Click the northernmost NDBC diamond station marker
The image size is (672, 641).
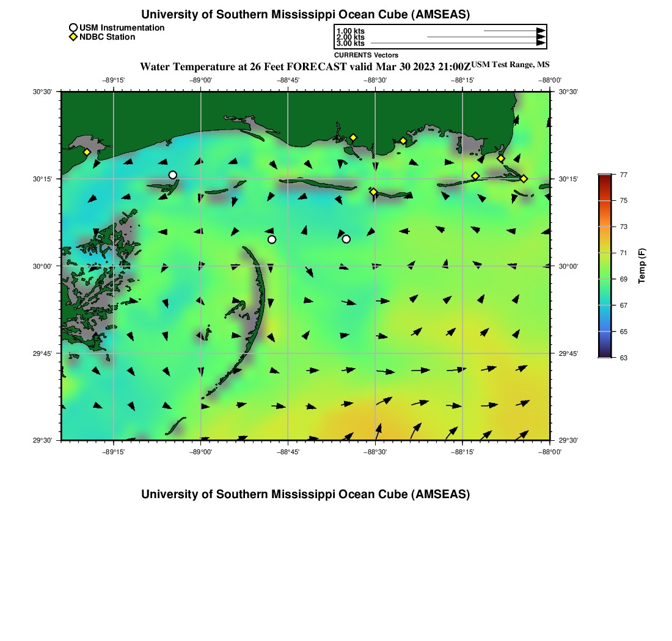coord(353,137)
